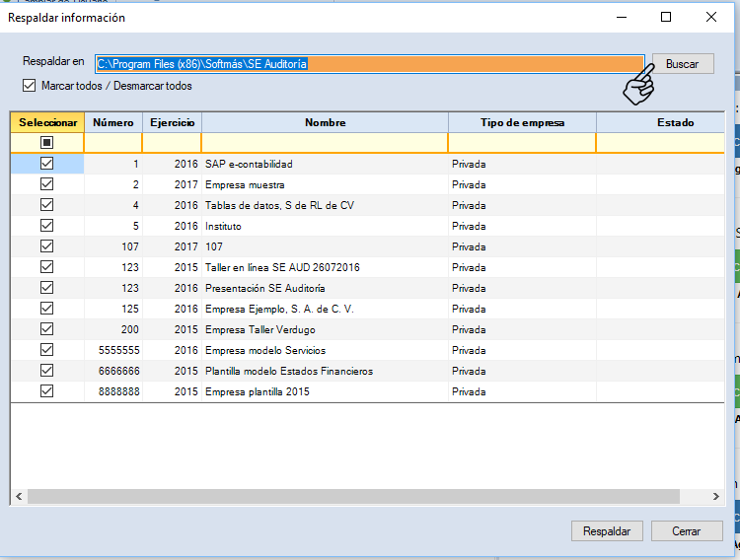Click the Buscar button

[x=682, y=64]
